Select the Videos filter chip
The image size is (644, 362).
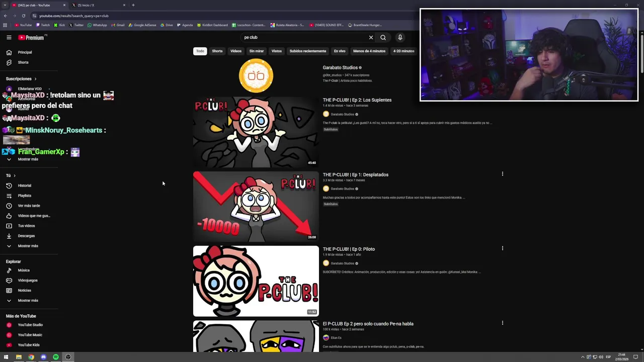[x=236, y=51]
